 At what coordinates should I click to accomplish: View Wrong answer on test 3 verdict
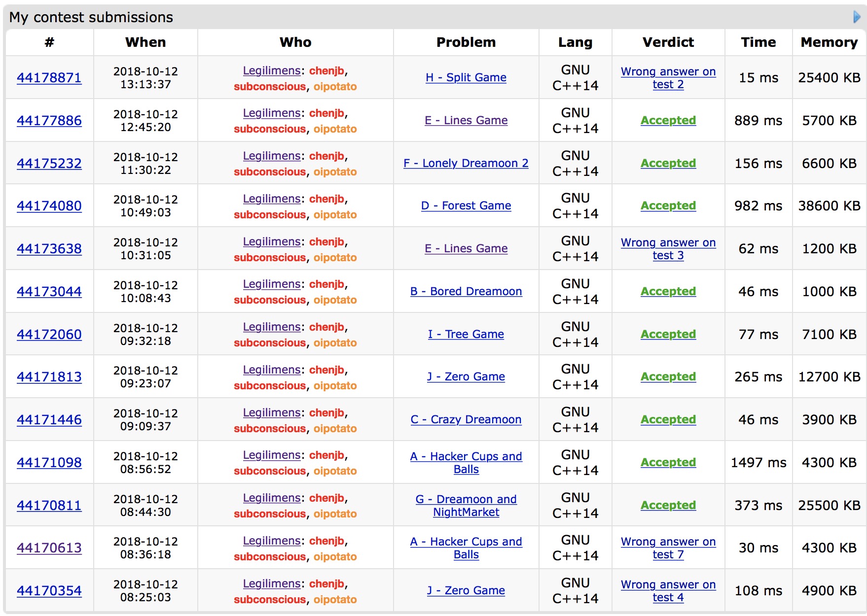[x=668, y=249]
